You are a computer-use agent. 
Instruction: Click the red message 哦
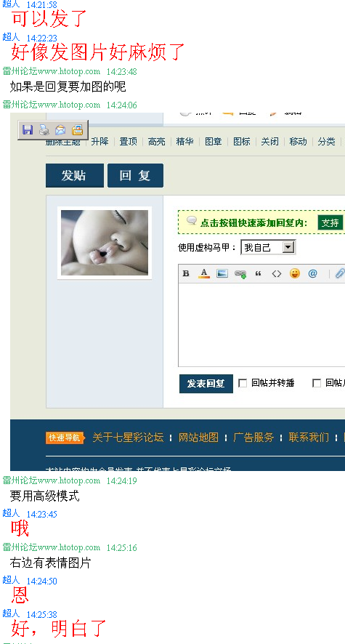20,528
